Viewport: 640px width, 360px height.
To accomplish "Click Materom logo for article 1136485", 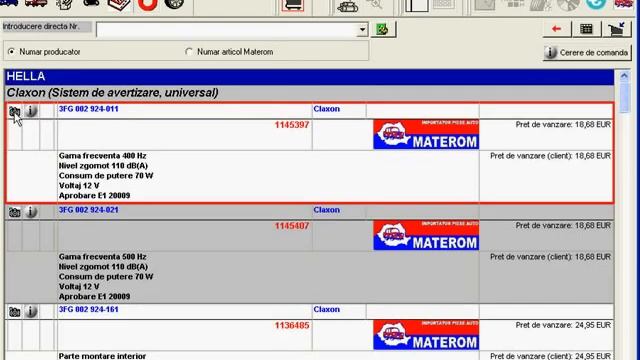I will (426, 335).
